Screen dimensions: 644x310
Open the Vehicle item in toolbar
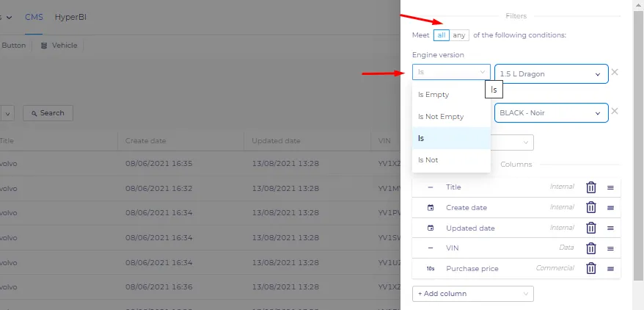tap(59, 46)
